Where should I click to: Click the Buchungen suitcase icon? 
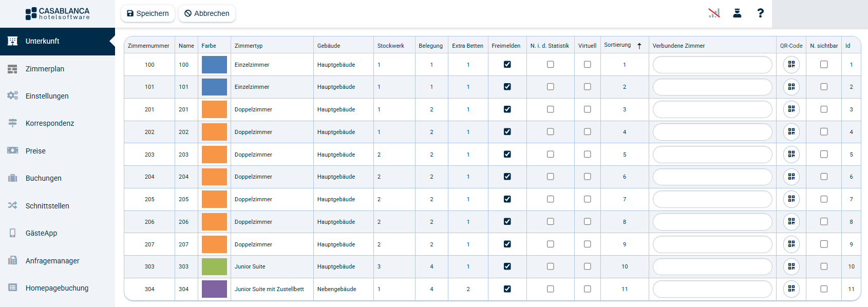pos(13,178)
